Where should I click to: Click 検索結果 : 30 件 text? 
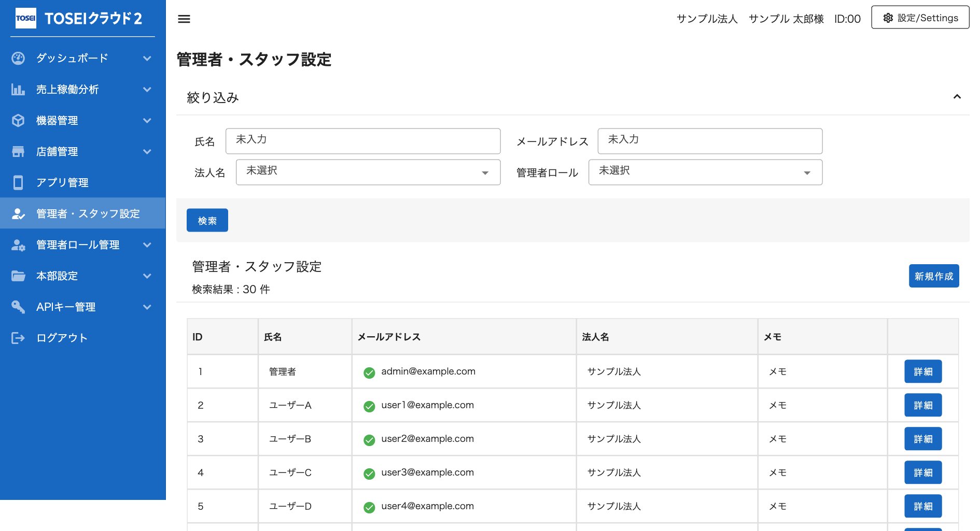tap(231, 289)
